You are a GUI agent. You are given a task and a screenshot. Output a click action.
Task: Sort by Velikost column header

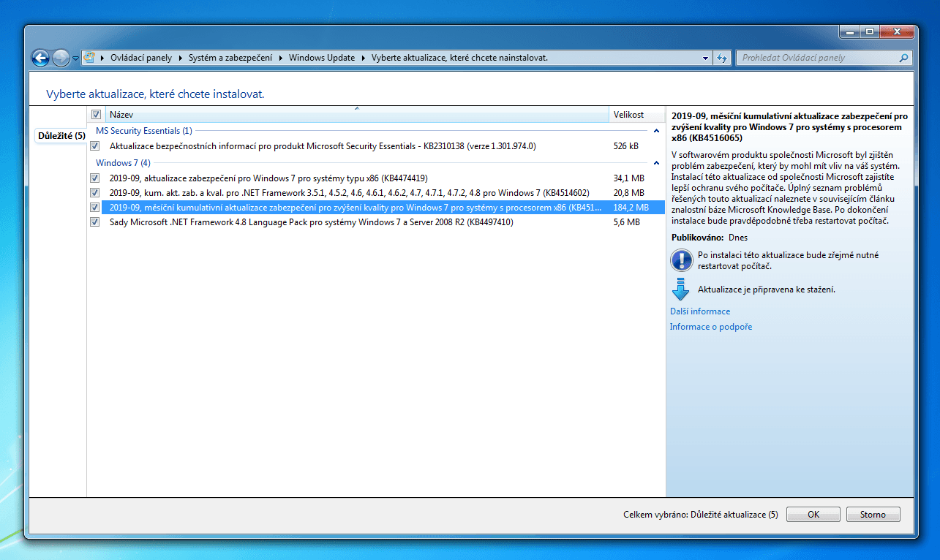point(636,115)
